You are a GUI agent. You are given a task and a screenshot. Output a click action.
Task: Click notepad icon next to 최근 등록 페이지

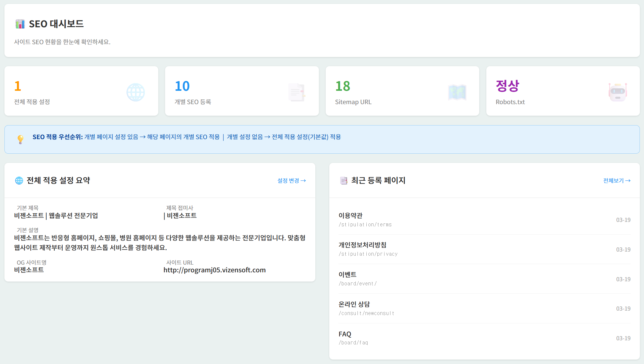tap(344, 180)
